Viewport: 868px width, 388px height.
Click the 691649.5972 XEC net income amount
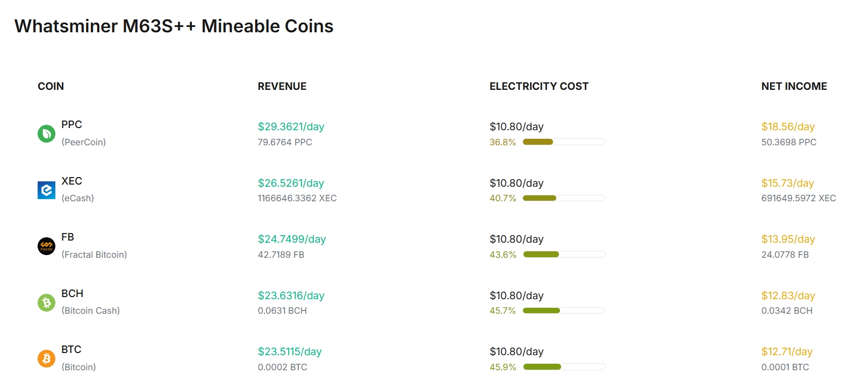798,198
